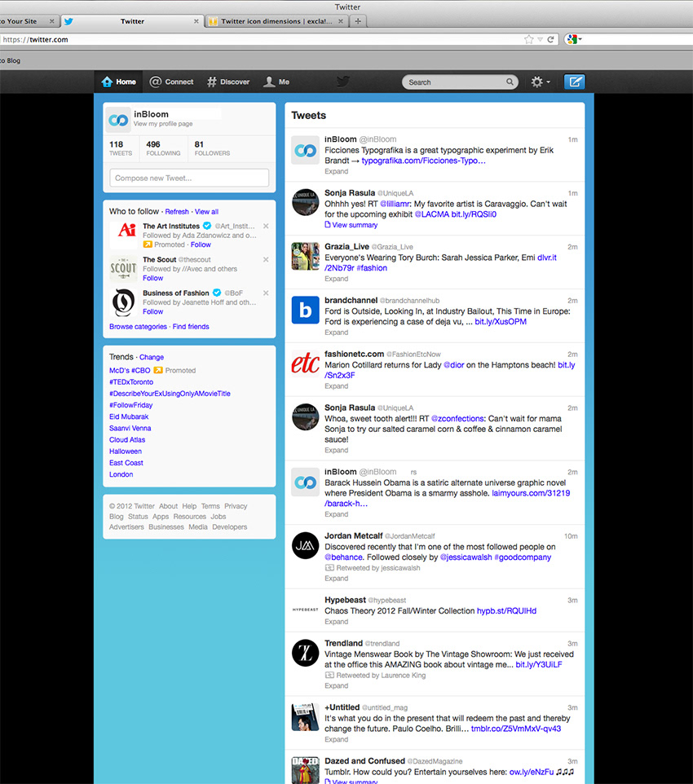This screenshot has width=693, height=784.
Task: Dismiss The Scout suggestion
Action: [266, 259]
